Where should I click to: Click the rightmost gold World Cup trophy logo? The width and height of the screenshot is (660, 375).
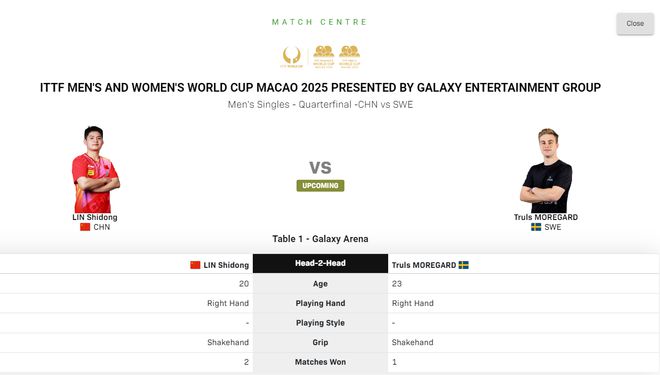pos(349,57)
